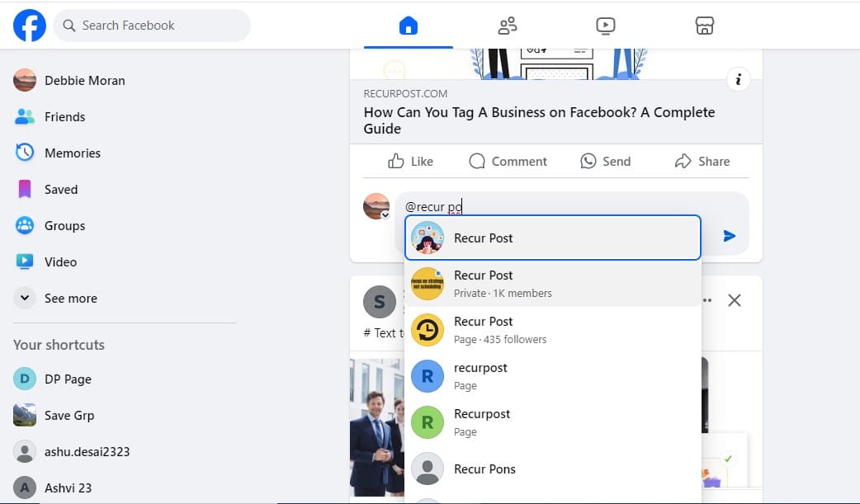Click the link info icon
The width and height of the screenshot is (860, 504).
[738, 79]
